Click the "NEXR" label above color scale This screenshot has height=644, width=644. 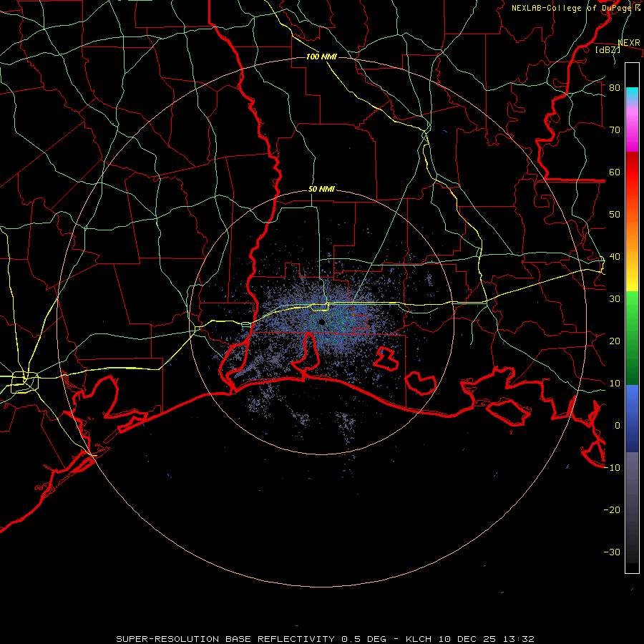pyautogui.click(x=629, y=43)
